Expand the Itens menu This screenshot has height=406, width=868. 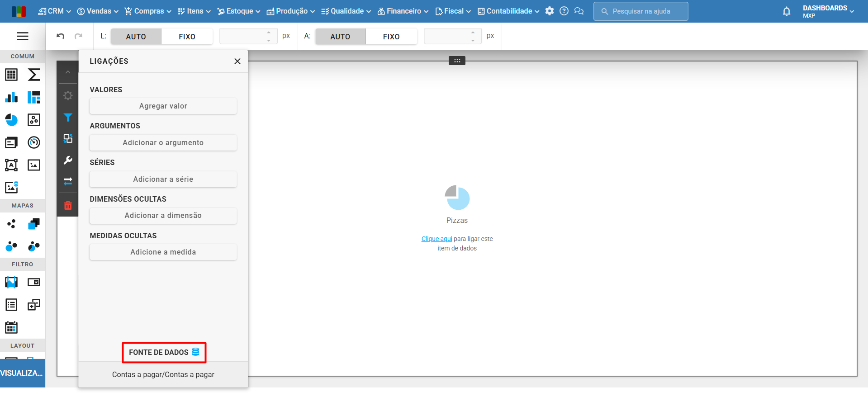click(194, 11)
